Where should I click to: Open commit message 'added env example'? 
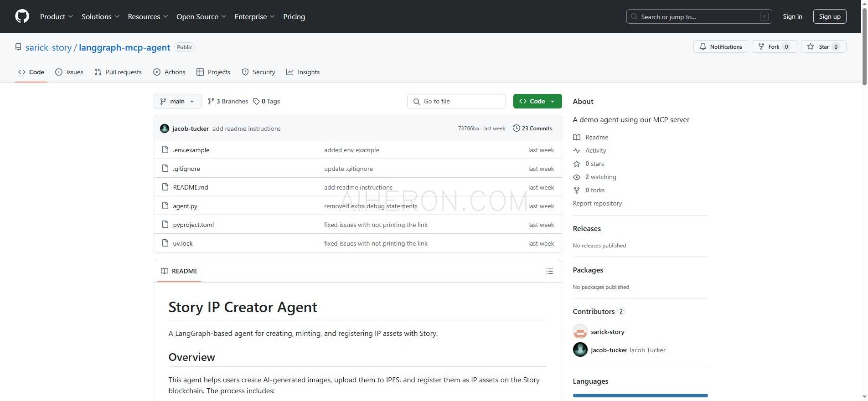[351, 150]
